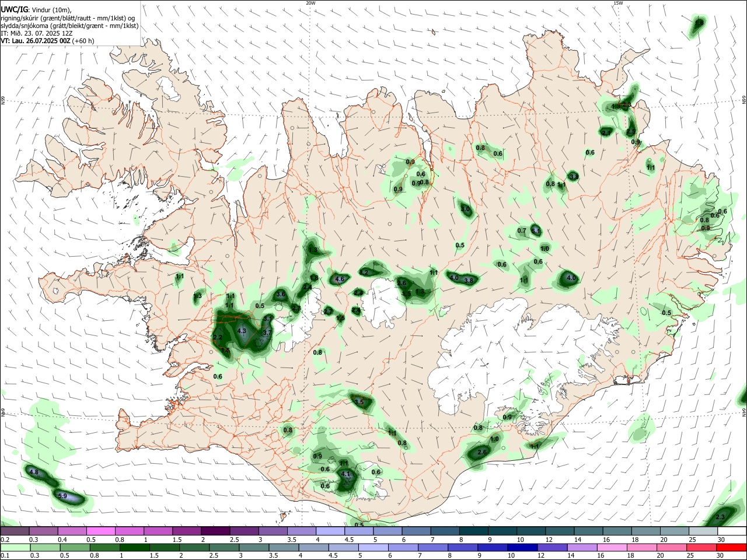Click the 5.9 precipitation value offshore southwest
747x560 pixels.
coord(64,496)
